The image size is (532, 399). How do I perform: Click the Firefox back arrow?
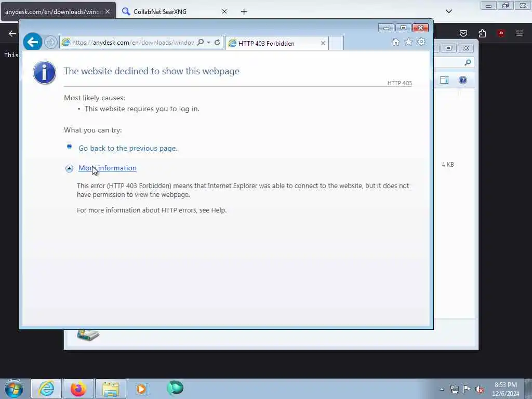12,33
